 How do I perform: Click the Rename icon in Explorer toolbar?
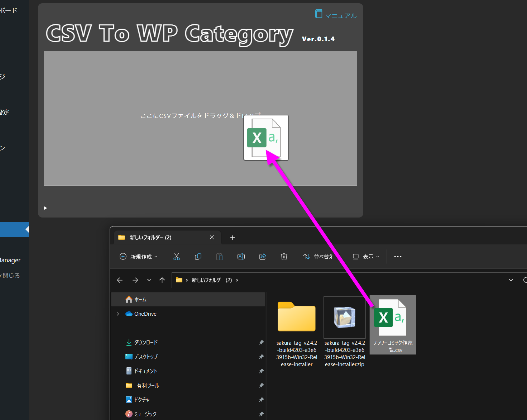coord(241,257)
